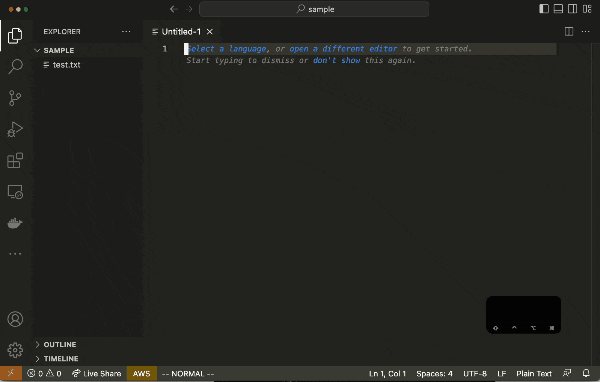Viewport: 600px width, 382px height.
Task: Change indentation via Spaces: 4
Action: click(434, 373)
